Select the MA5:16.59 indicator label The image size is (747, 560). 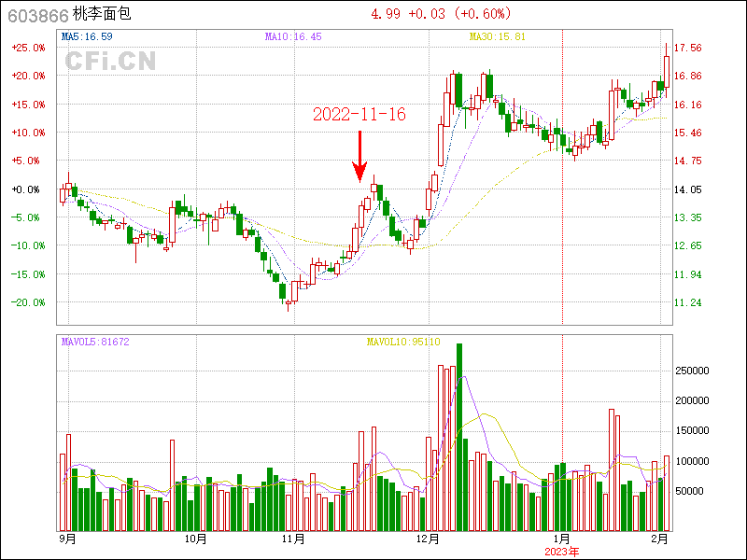click(x=87, y=36)
